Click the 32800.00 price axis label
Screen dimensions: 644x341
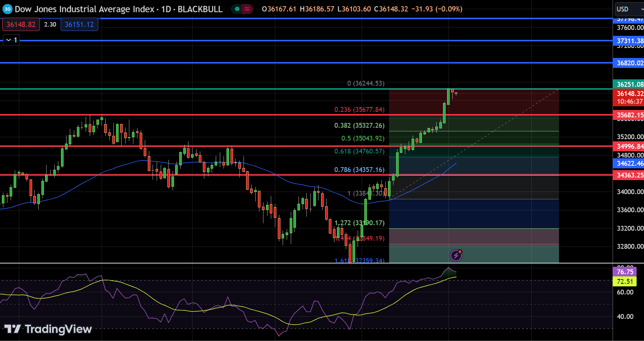630,247
